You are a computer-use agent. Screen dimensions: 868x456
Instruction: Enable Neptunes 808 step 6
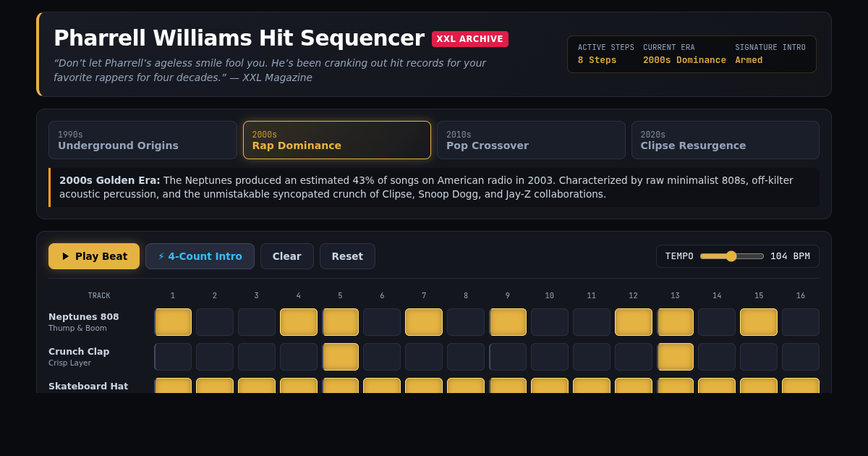382,322
